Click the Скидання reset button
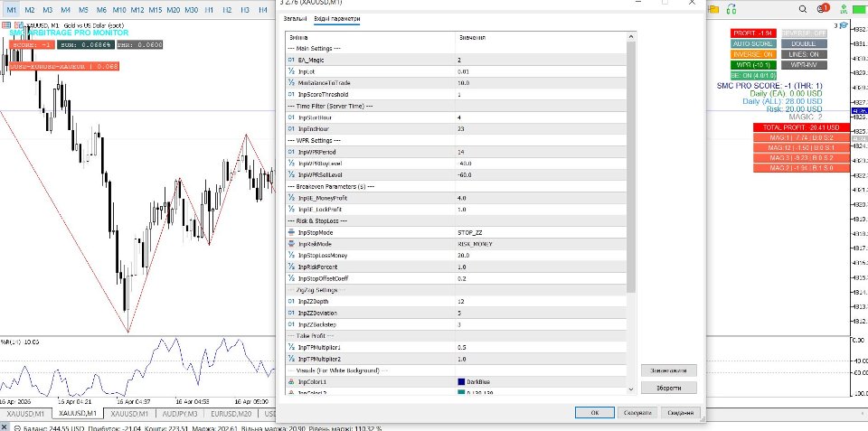This screenshot has height=431, width=868. pyautogui.click(x=681, y=413)
